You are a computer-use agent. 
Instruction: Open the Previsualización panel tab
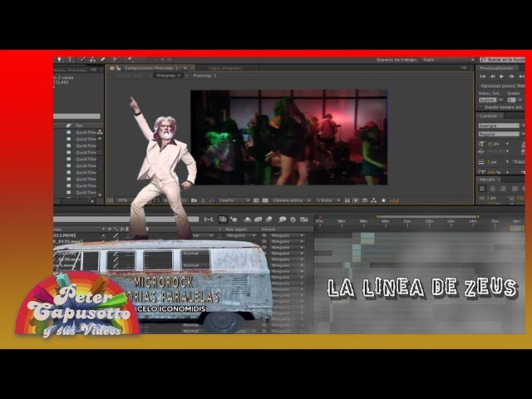[496, 68]
